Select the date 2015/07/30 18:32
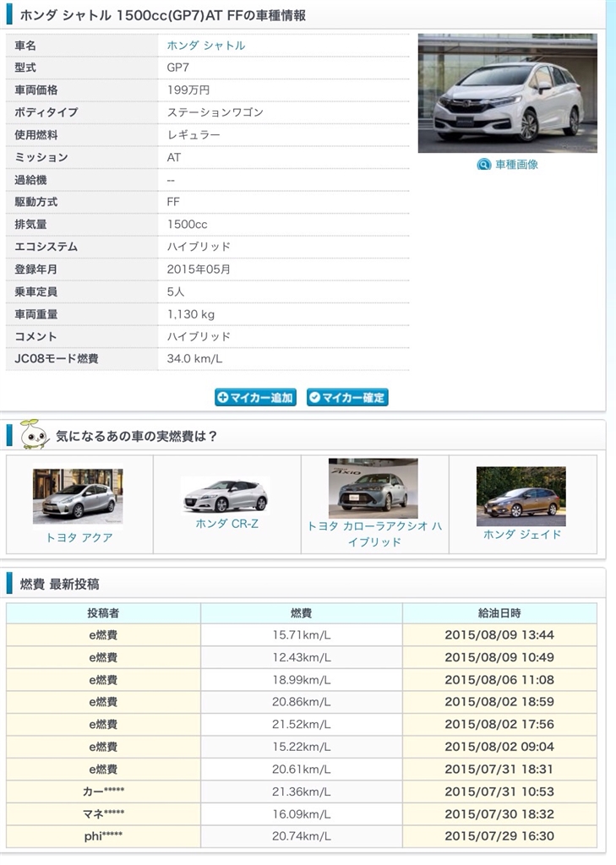Image resolution: width=616 pixels, height=865 pixels. click(x=499, y=814)
